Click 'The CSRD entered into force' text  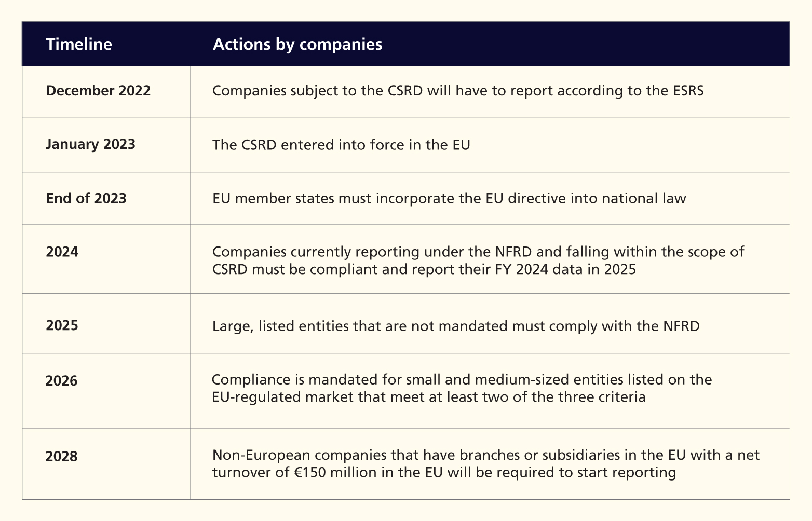click(341, 144)
